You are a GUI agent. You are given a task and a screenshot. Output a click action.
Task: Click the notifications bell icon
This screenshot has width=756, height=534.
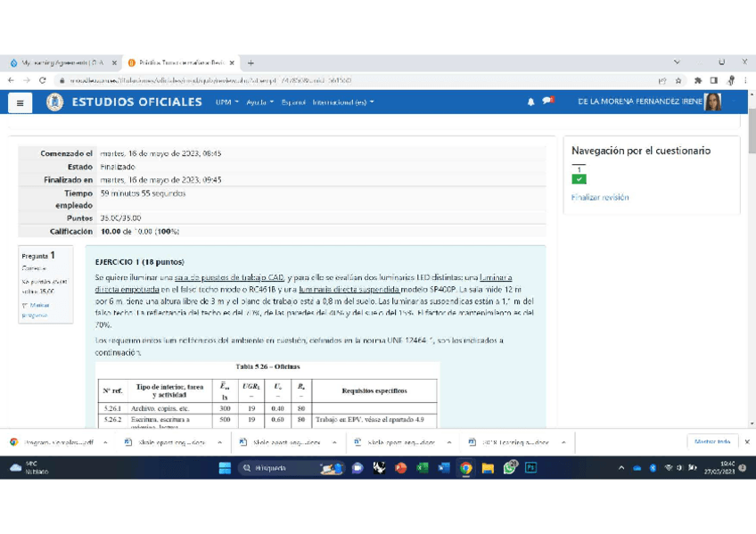pyautogui.click(x=531, y=102)
